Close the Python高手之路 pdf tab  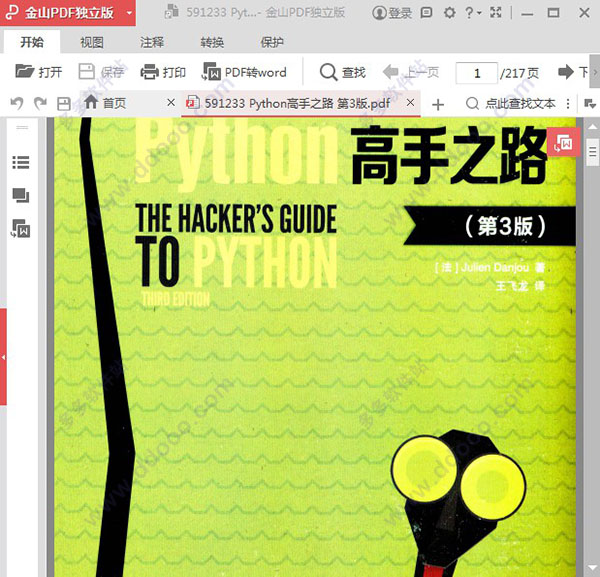point(410,103)
